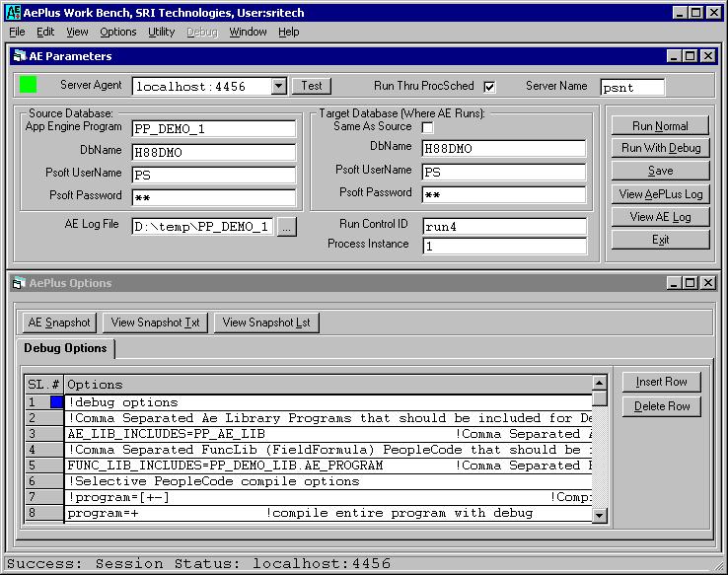Select the Debug Options tab
The width and height of the screenshot is (728, 575).
(66, 348)
